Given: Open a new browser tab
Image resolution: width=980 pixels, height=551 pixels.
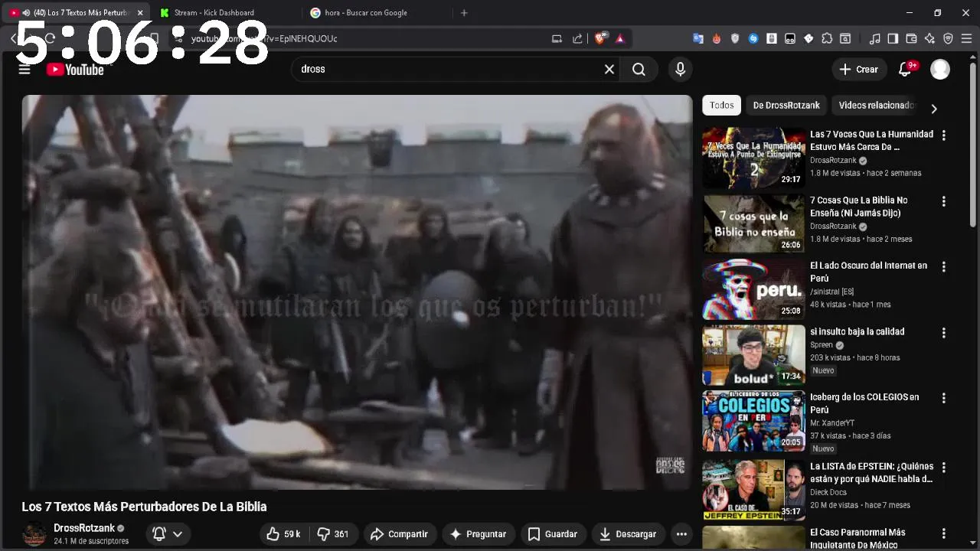Looking at the screenshot, I should [x=464, y=13].
